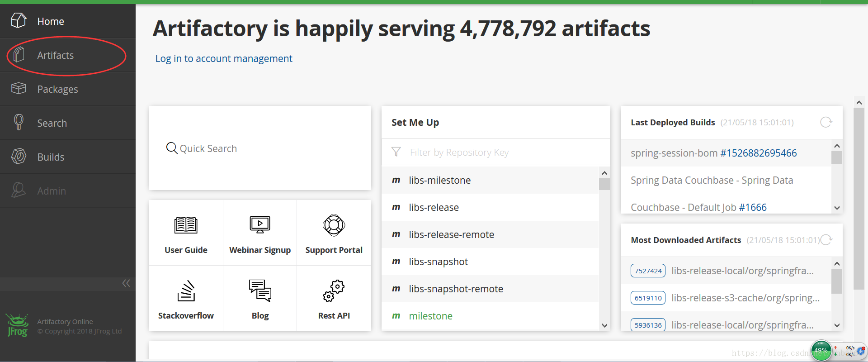Open the Builds sidebar item
Viewport: 868px width, 362px height.
[x=68, y=157]
